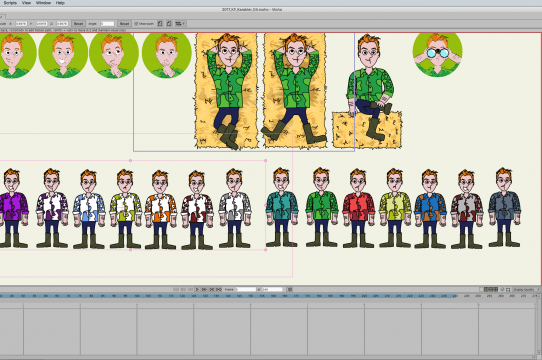Click the flip horizontally icon in options bar

[x=160, y=24]
